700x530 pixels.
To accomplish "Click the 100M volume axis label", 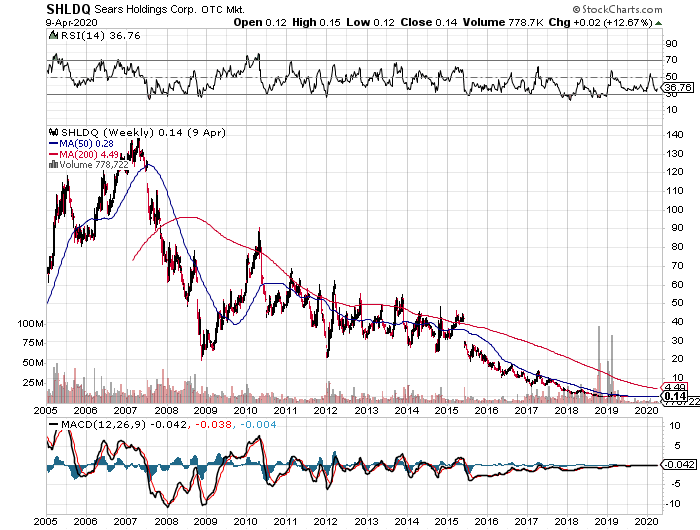I will tap(30, 323).
